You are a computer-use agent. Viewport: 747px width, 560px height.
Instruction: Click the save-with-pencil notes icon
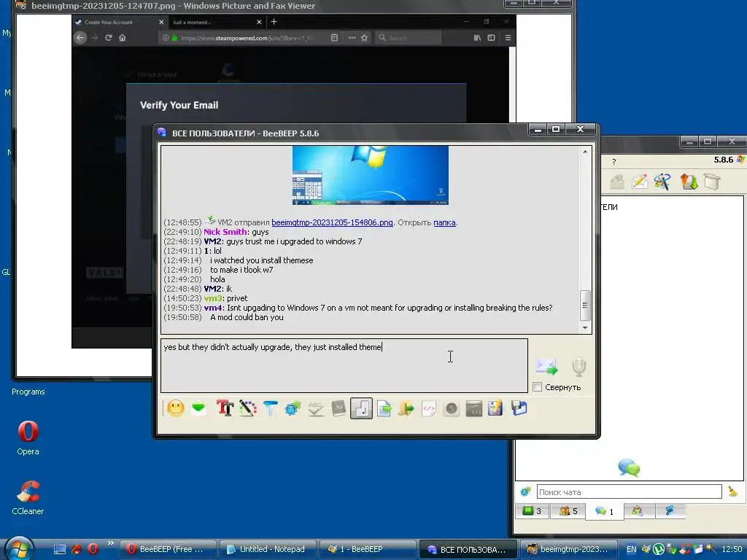pos(495,408)
